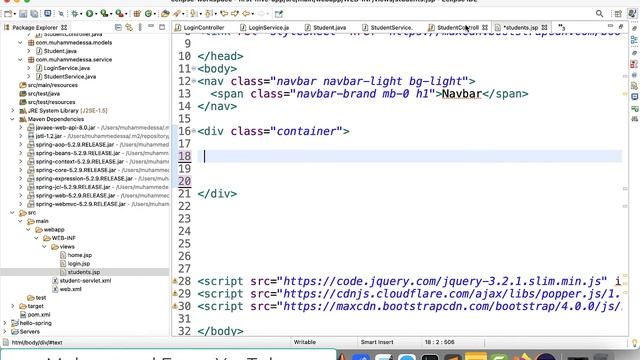The width and height of the screenshot is (640, 360).
Task: Click the green Run toolbar icon
Action: point(89,13)
